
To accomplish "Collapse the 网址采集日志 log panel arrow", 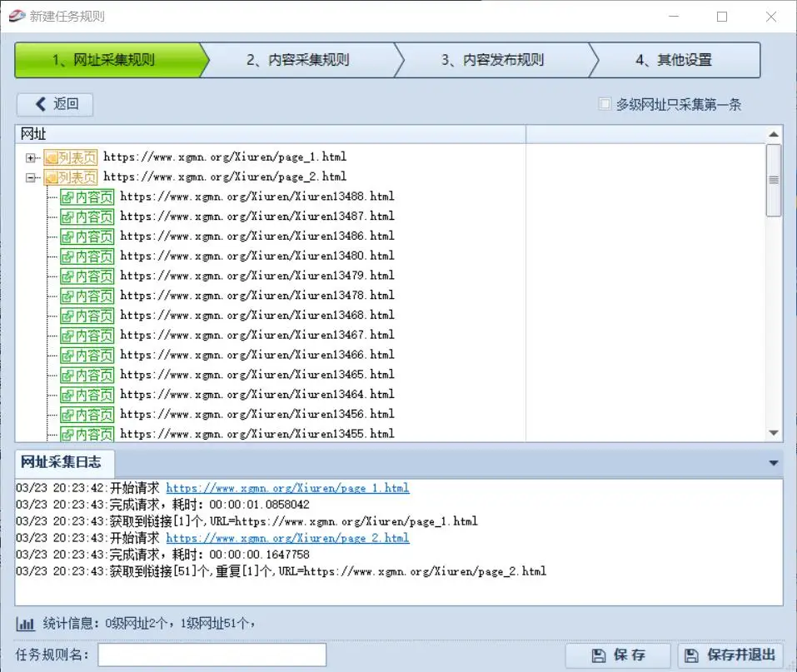I will pos(773,463).
